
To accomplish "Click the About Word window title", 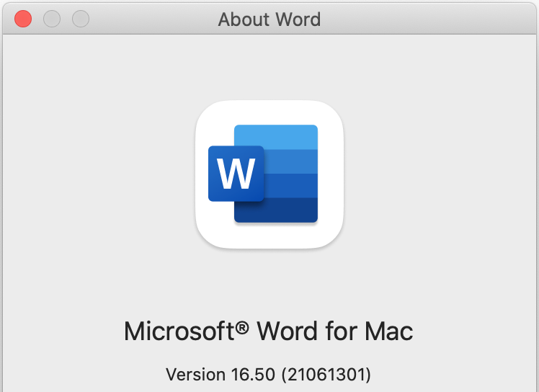I will 269,19.
